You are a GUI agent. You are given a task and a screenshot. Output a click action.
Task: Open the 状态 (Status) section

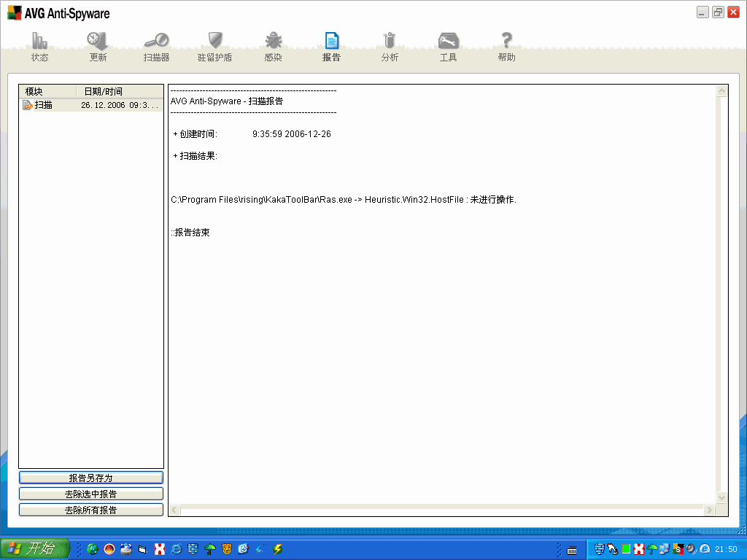pos(39,47)
